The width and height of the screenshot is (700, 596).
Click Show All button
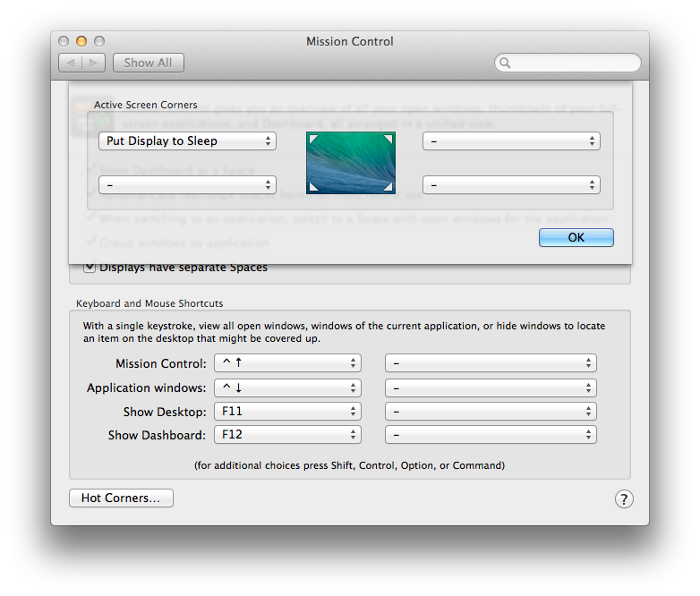pos(149,63)
